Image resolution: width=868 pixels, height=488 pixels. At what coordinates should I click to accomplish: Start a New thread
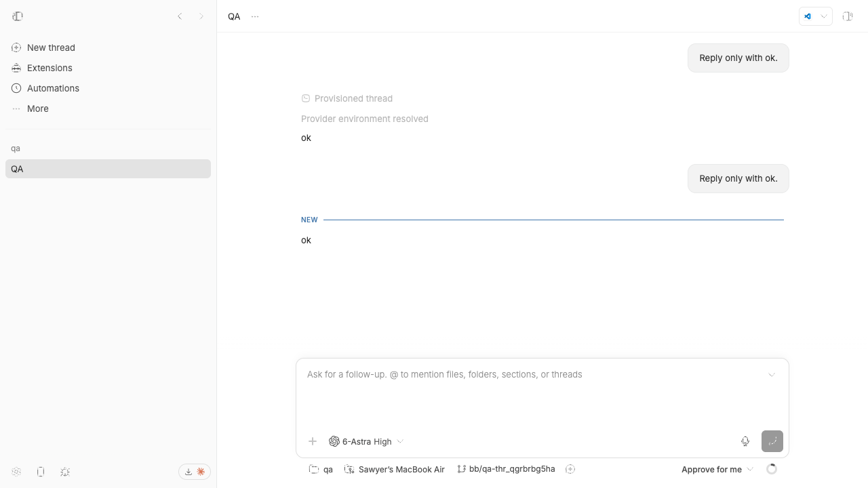pos(108,47)
